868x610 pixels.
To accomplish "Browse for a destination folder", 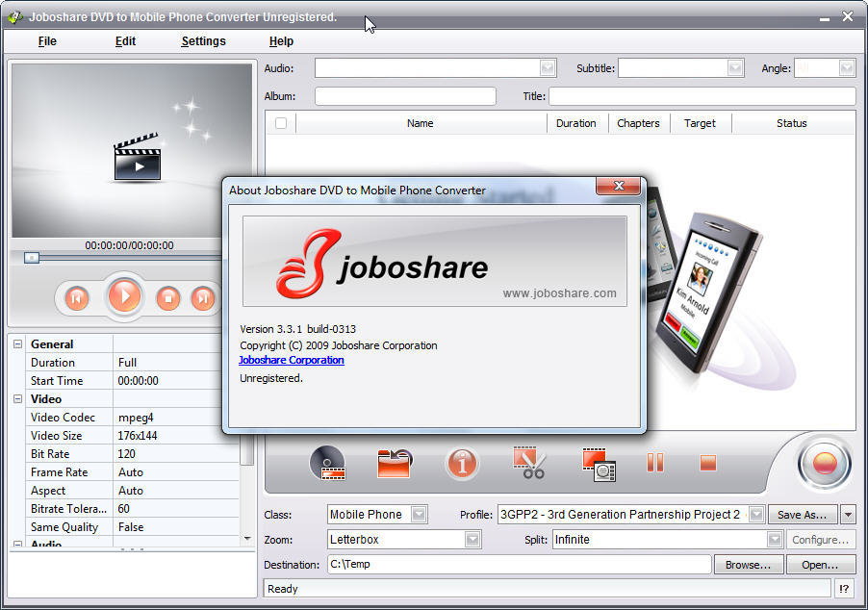I will pyautogui.click(x=748, y=565).
